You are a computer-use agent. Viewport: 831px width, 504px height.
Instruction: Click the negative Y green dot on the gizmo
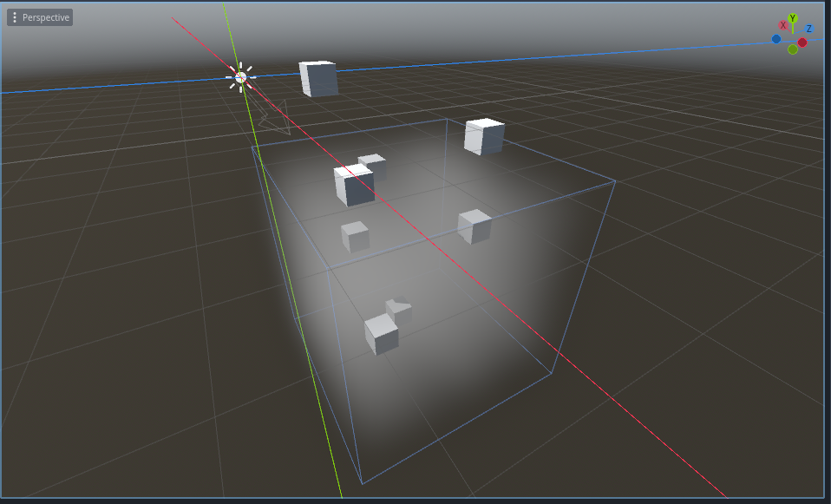(x=793, y=49)
